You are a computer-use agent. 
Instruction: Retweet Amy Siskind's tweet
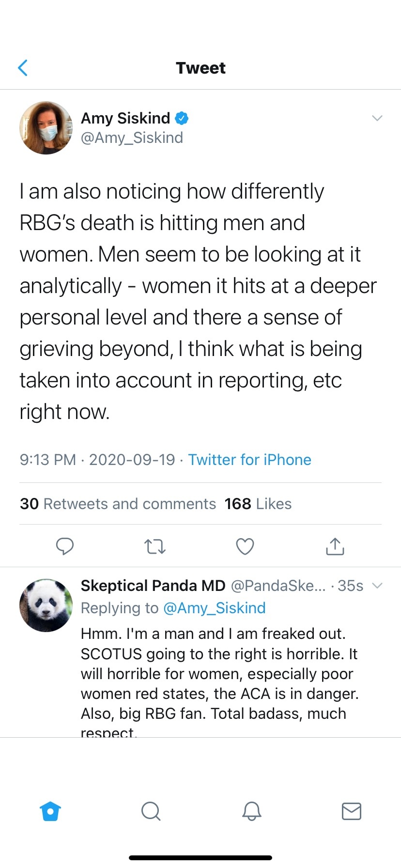point(155,546)
